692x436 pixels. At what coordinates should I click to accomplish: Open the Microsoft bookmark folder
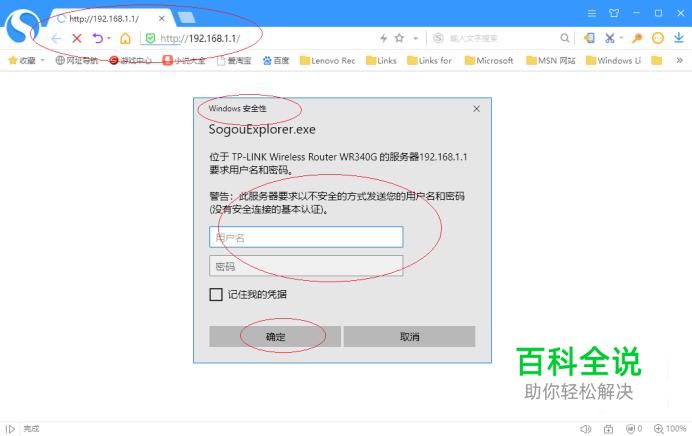coord(489,60)
